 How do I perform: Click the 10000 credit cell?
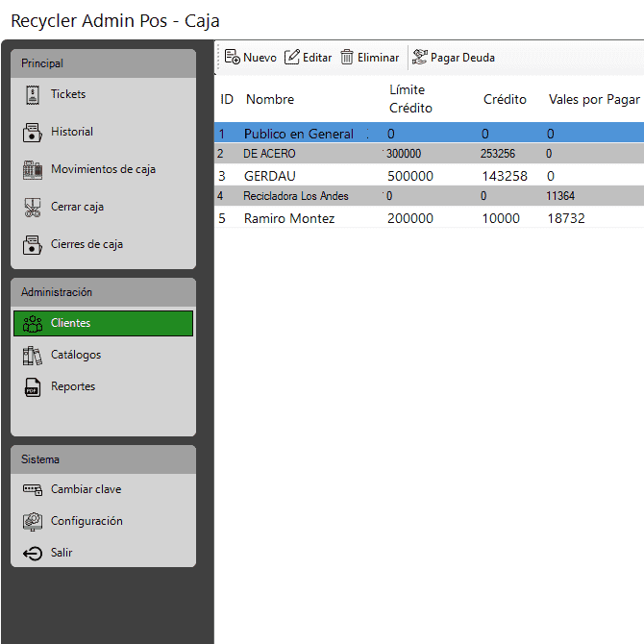point(501,218)
